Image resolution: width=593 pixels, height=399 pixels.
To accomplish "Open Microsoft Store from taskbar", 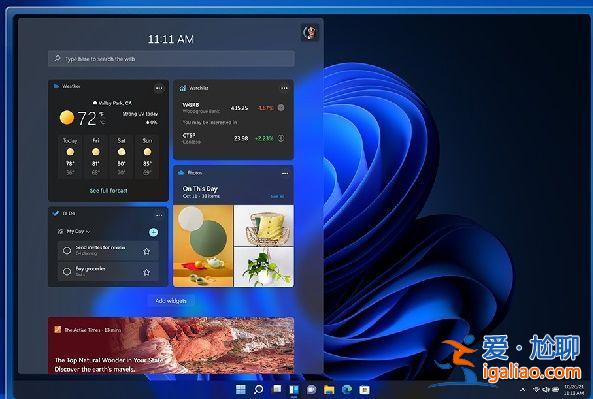I will pos(364,390).
